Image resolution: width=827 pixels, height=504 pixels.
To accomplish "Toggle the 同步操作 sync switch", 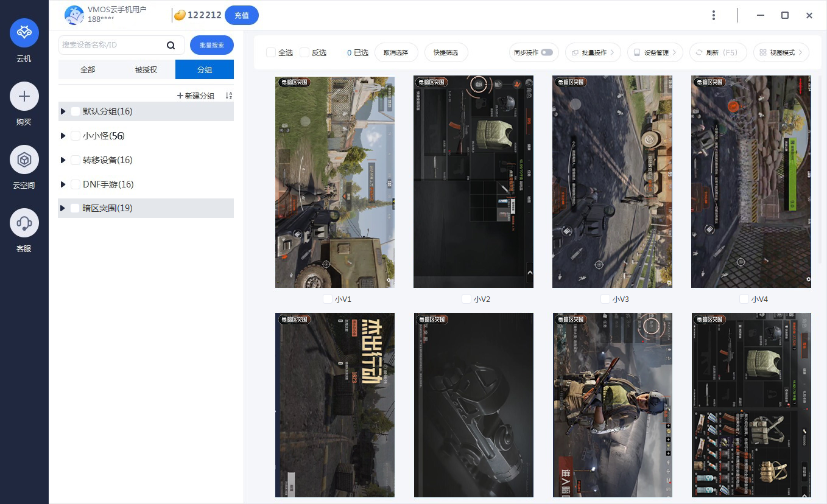I will click(x=547, y=52).
